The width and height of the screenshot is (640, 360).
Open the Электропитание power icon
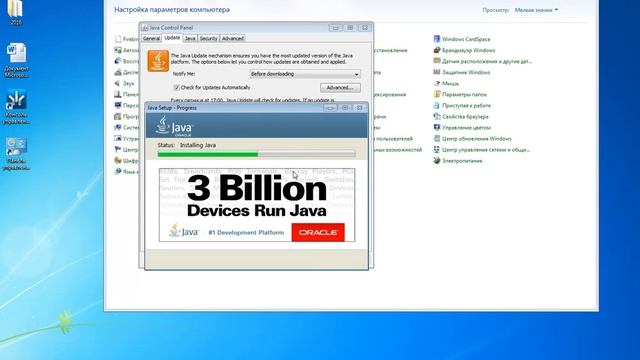pos(437,160)
